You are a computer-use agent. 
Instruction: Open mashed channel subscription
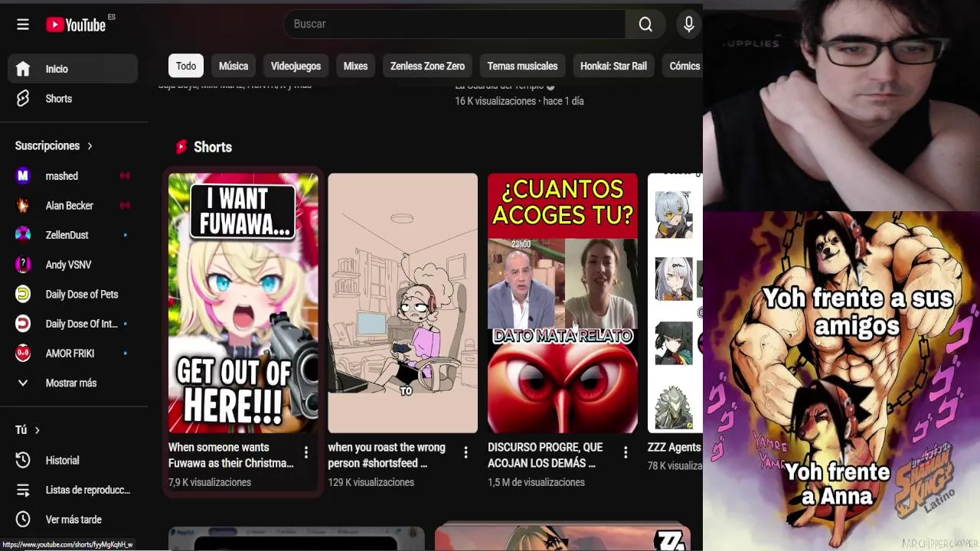point(73,176)
